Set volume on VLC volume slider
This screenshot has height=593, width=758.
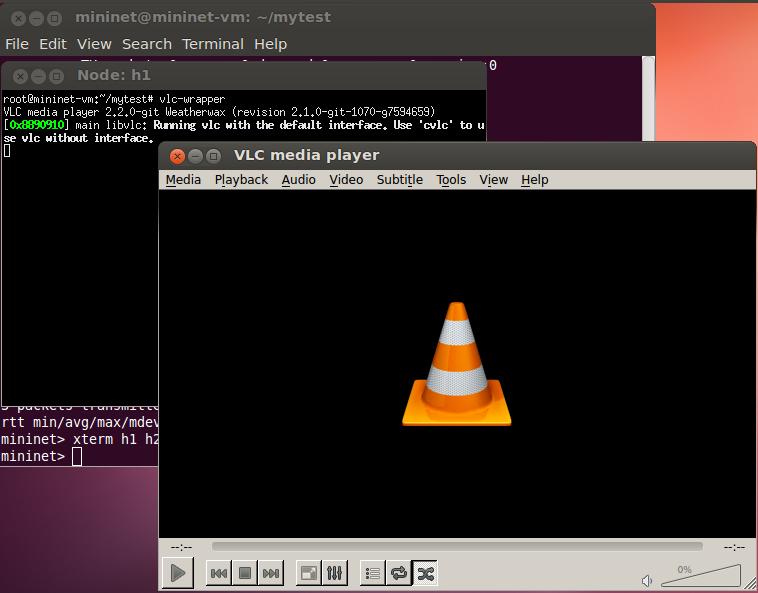tap(700, 576)
